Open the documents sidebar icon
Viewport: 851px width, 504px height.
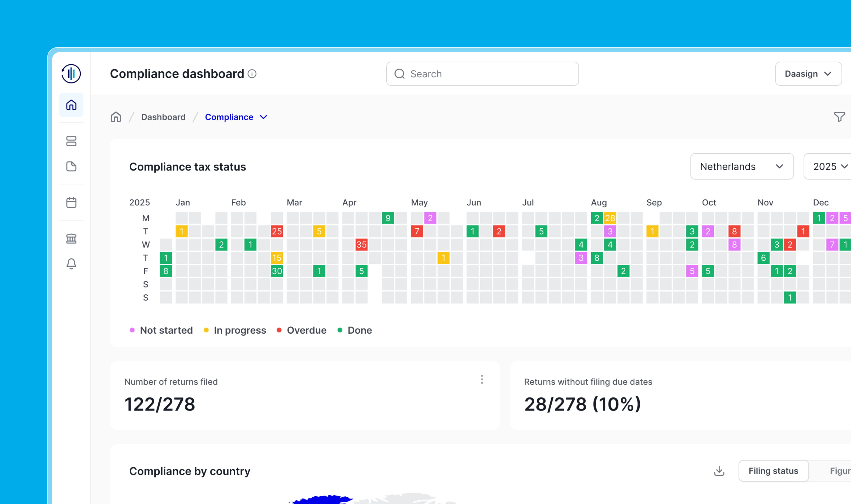point(71,166)
